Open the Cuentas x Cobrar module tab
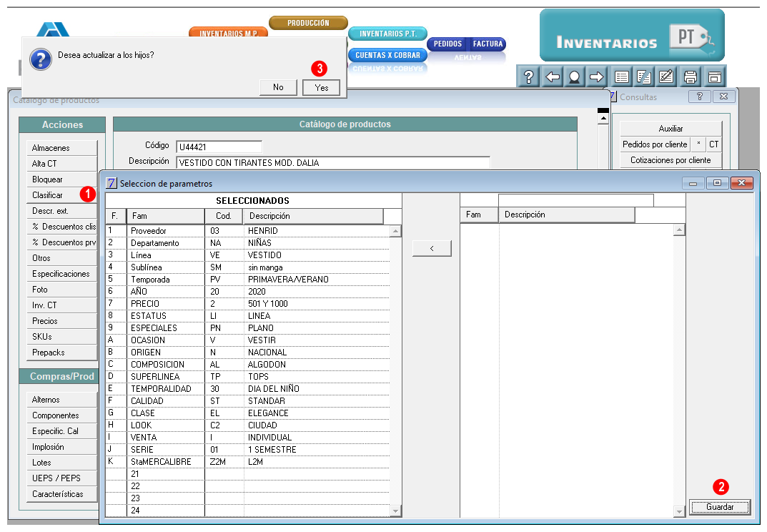The image size is (767, 532). [388, 55]
